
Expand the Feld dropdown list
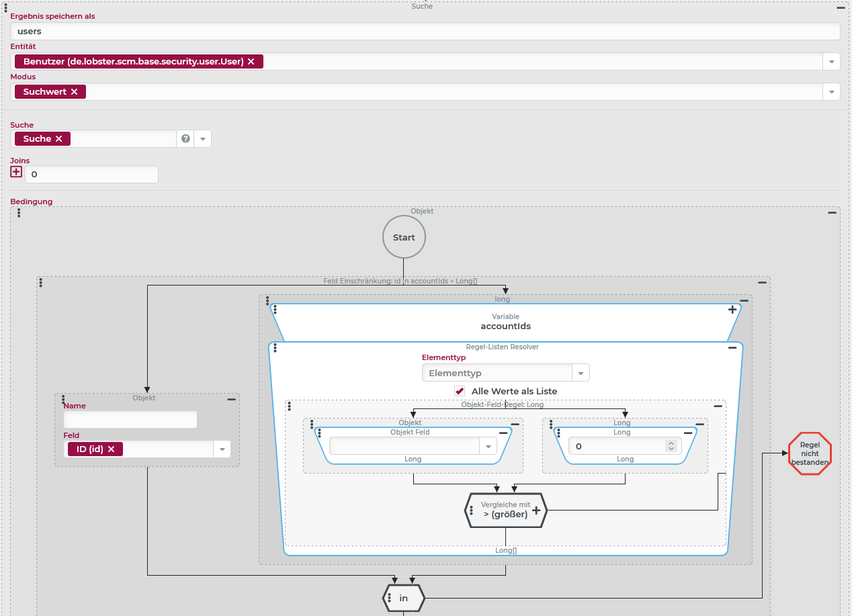coord(221,449)
